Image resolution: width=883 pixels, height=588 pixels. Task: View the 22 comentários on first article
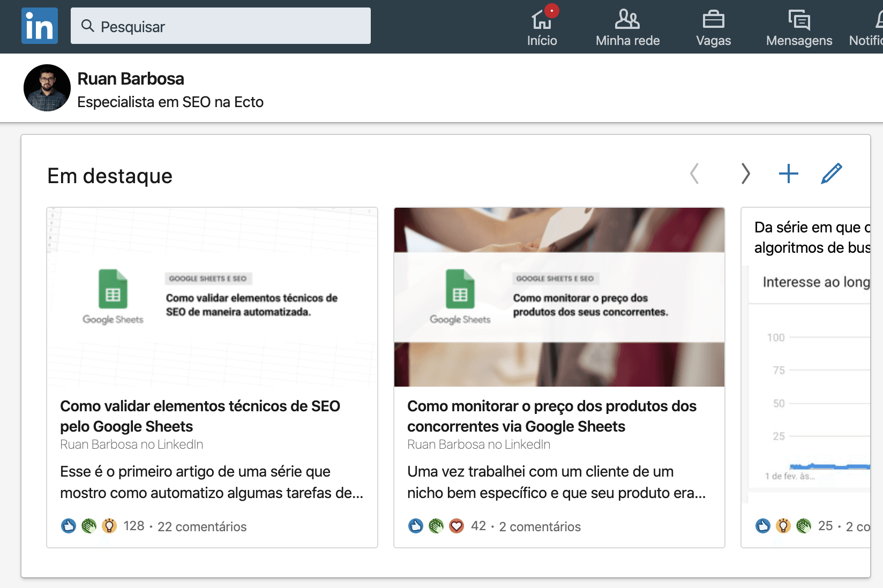pos(202,527)
